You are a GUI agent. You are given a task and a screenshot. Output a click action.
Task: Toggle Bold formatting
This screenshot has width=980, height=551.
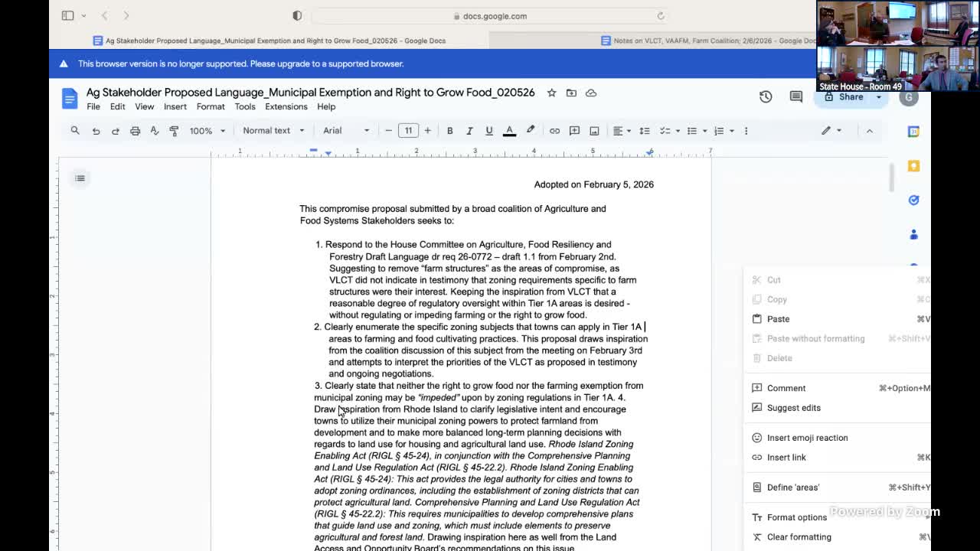pos(449,131)
